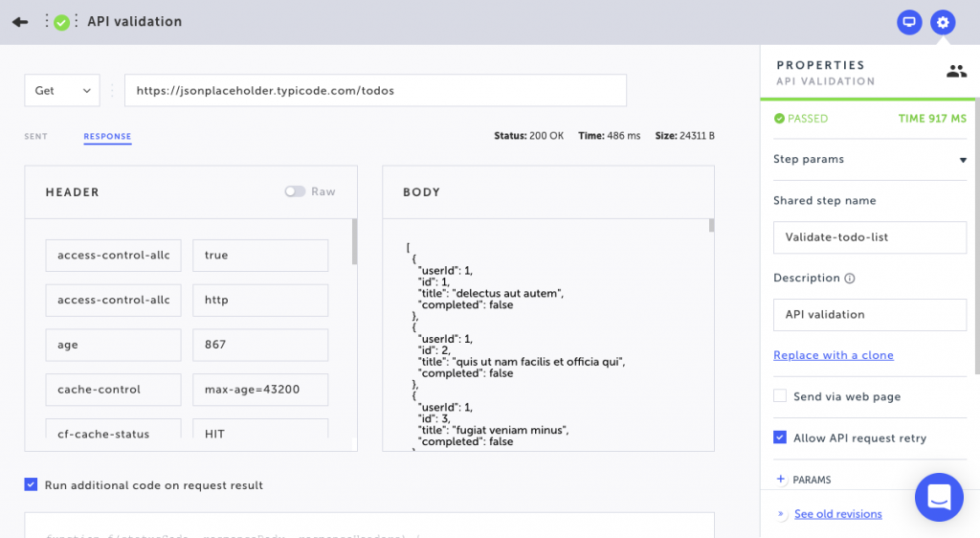Viewport: 980px width, 538px height.
Task: Click the shared users people icon
Action: coord(956,71)
